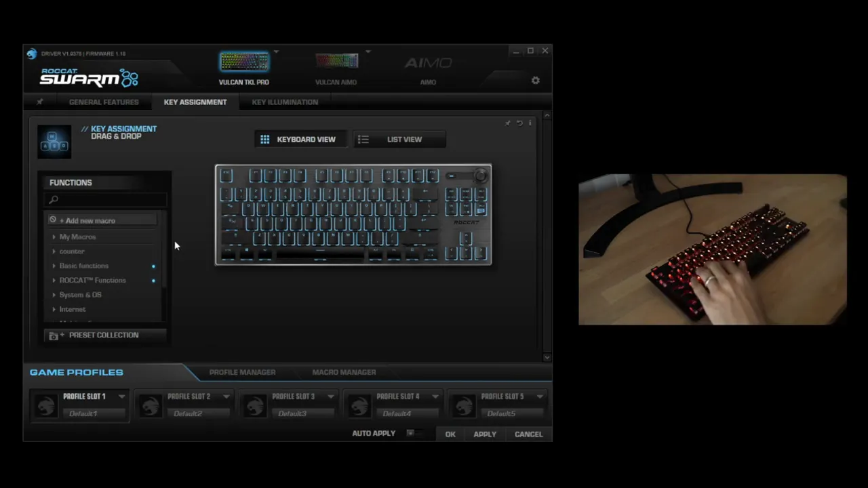The height and width of the screenshot is (488, 868).
Task: Click the pin tab icon beside General Features
Action: click(39, 102)
